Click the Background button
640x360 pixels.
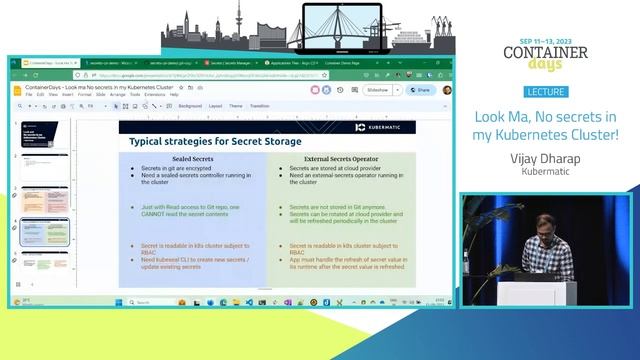pos(190,106)
